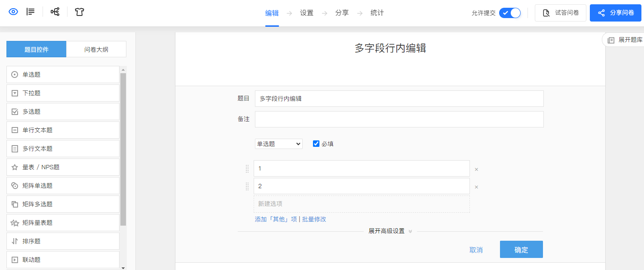This screenshot has width=644, height=270.
Task: Remove option 1 with its X
Action: pos(476,169)
